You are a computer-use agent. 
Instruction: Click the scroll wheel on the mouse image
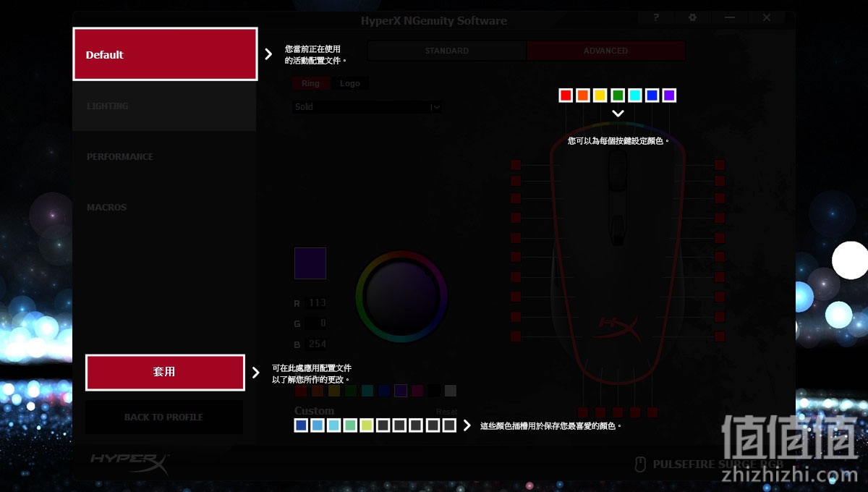click(617, 170)
